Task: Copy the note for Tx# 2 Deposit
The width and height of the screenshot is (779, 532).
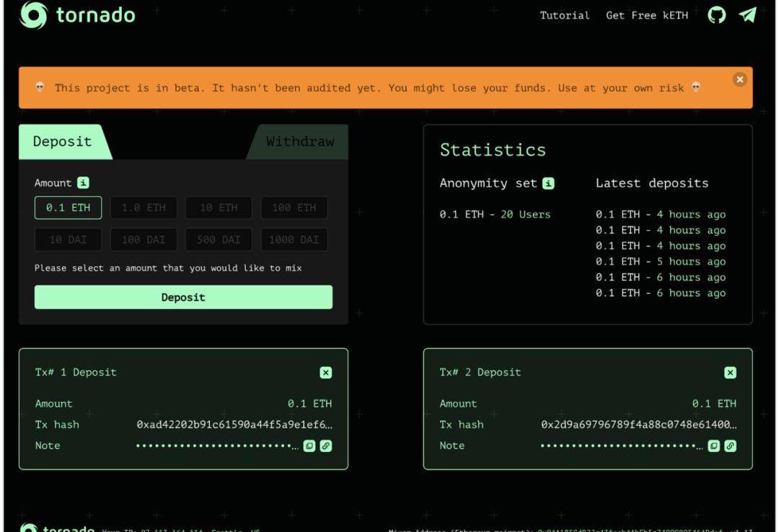Action: pyautogui.click(x=713, y=445)
